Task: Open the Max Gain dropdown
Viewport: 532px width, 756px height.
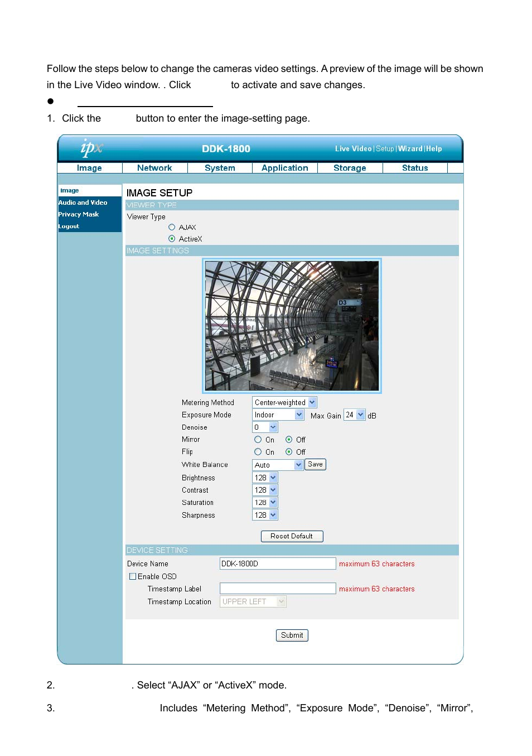Action: (x=354, y=415)
